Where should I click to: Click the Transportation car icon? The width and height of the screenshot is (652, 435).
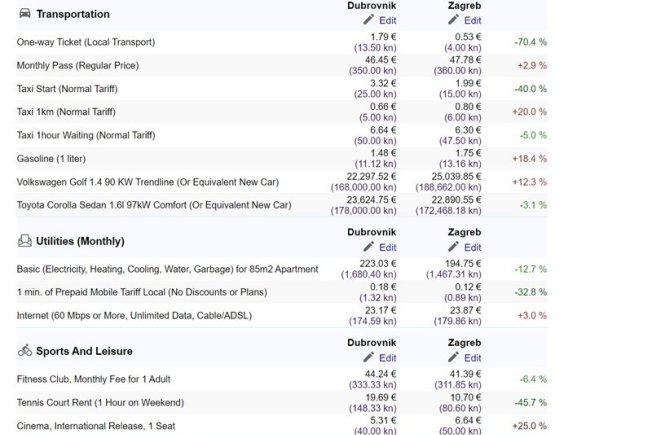[x=25, y=14]
